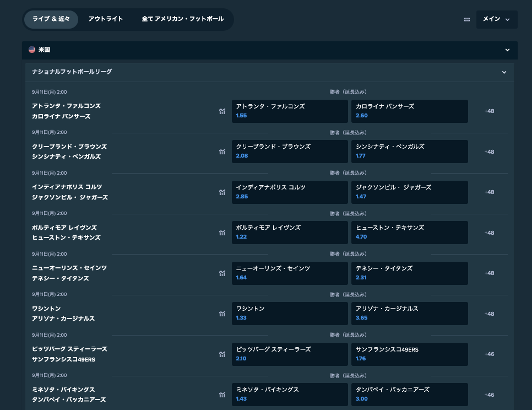Show +48 more markets for Cleveland Browns match

coord(489,152)
